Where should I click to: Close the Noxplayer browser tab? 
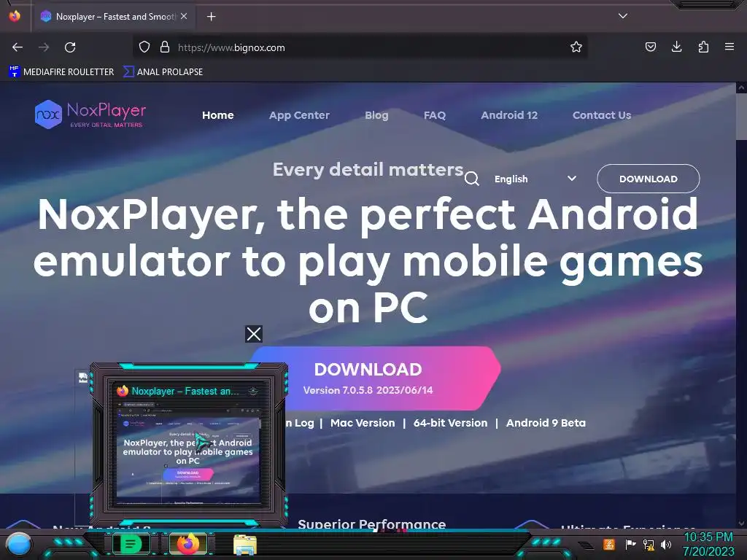pyautogui.click(x=184, y=16)
